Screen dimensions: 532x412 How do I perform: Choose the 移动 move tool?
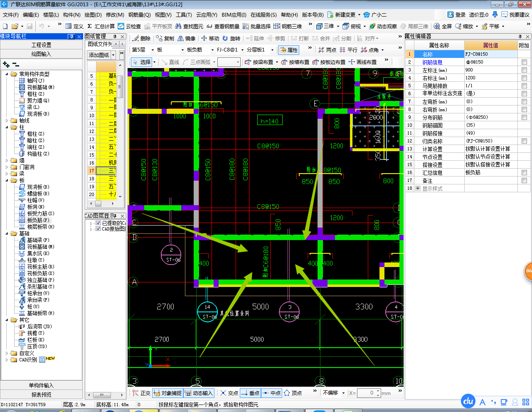pos(210,38)
